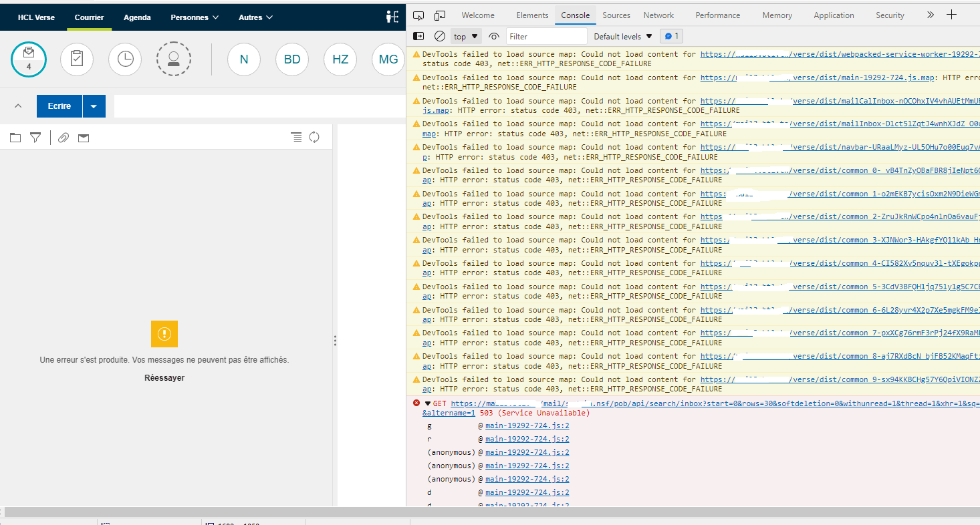
Task: Click the console Filter input field
Action: pos(546,37)
